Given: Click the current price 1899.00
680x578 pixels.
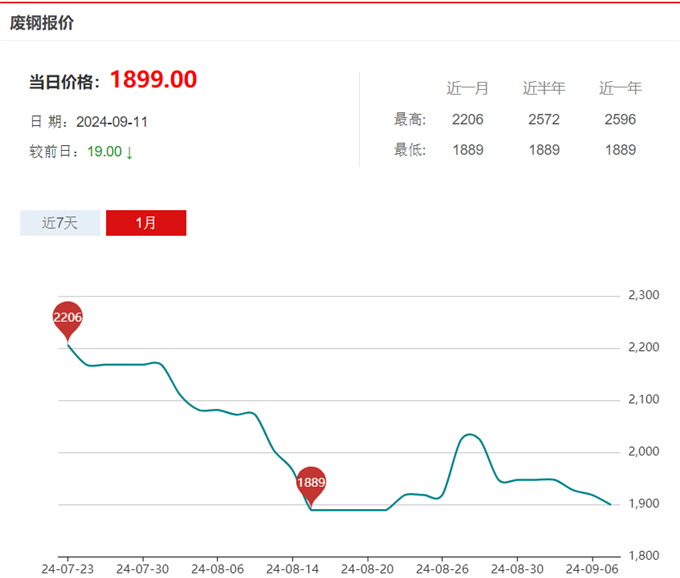Looking at the screenshot, I should click(153, 80).
